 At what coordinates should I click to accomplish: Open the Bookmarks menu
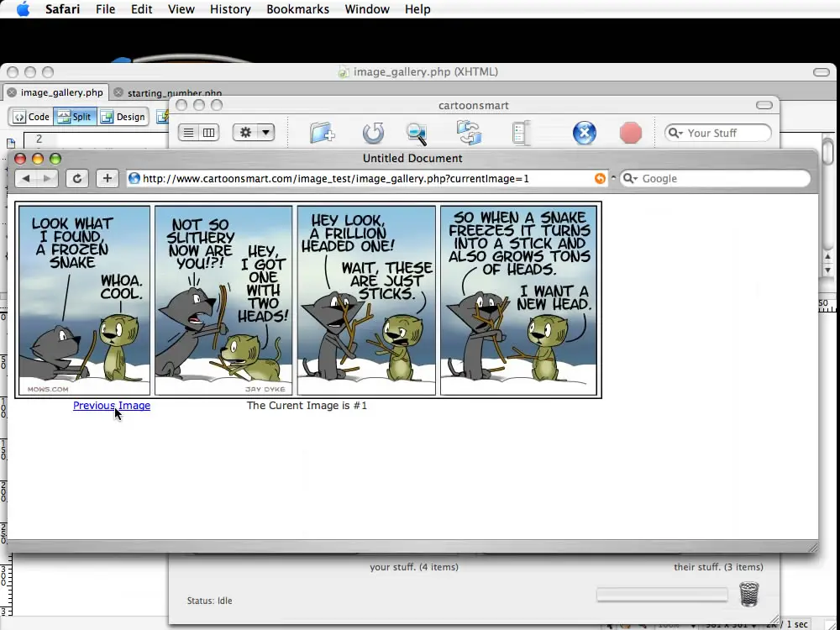[298, 9]
